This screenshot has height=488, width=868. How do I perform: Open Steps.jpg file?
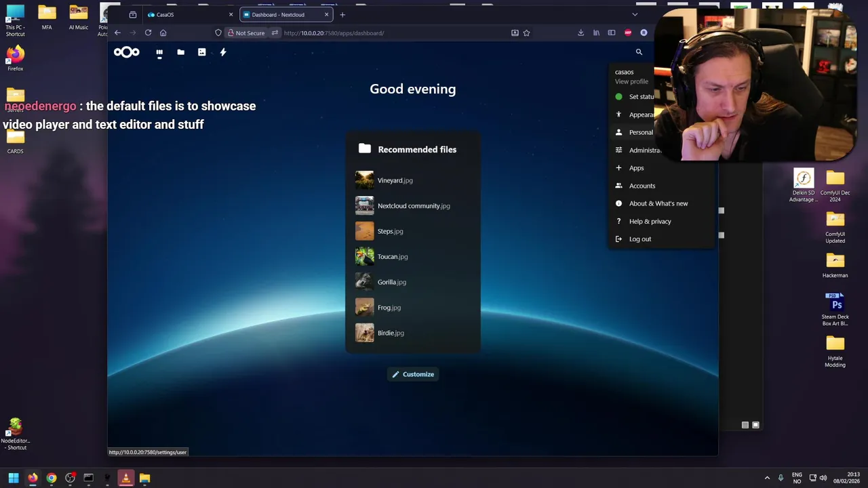click(x=413, y=231)
